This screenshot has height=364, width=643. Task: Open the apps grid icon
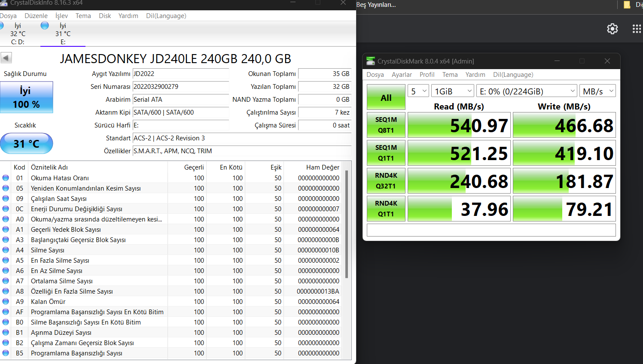coord(637,29)
